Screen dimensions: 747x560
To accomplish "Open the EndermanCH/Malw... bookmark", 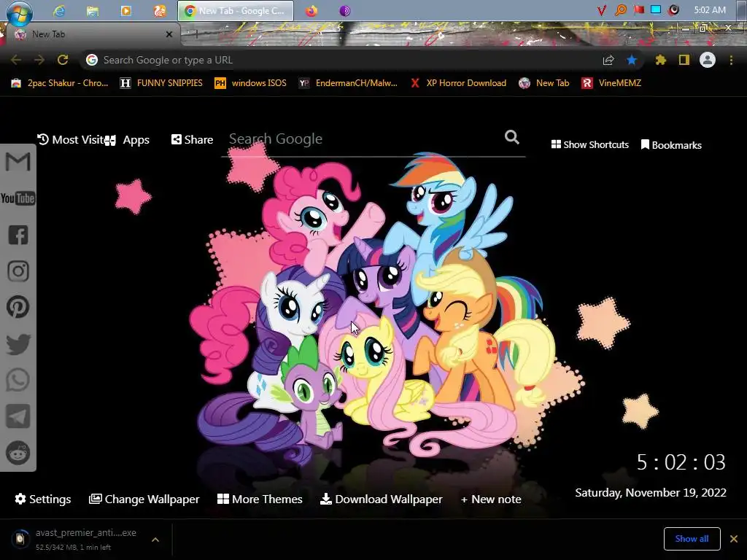I will (x=348, y=83).
